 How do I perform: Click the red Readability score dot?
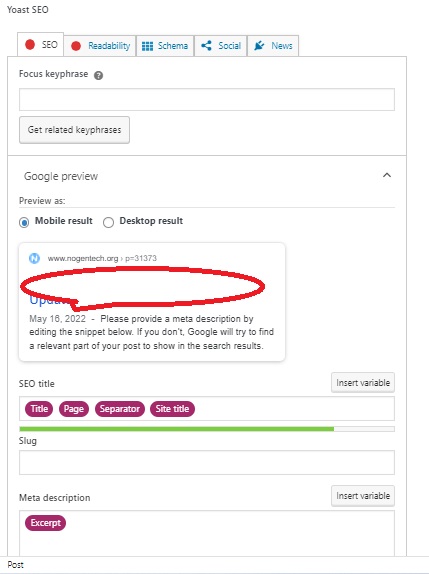[76, 46]
